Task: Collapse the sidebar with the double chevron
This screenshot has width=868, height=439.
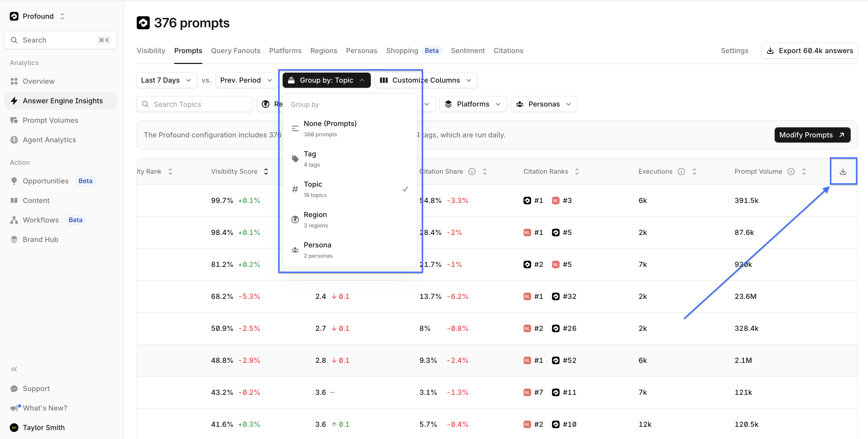Action: [14, 369]
